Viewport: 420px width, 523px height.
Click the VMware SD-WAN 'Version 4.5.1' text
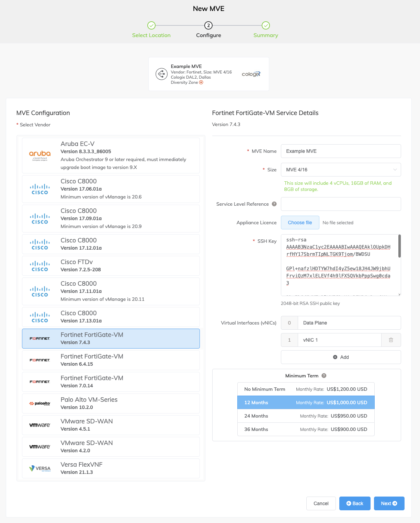click(x=75, y=429)
